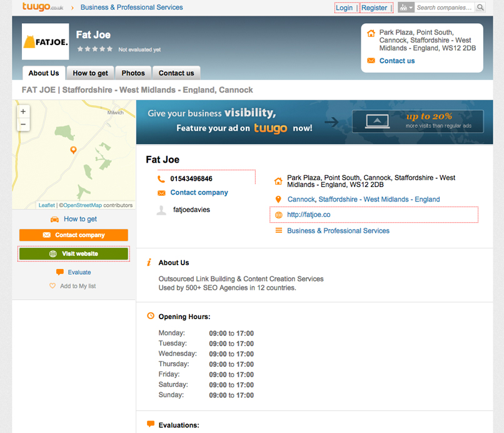The width and height of the screenshot is (504, 433).
Task: Zoom in on the map
Action: 23,111
